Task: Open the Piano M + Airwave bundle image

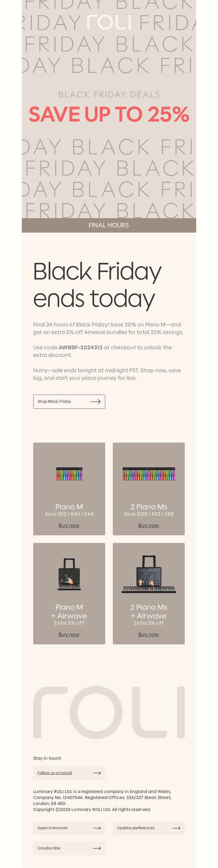Action: click(x=69, y=575)
